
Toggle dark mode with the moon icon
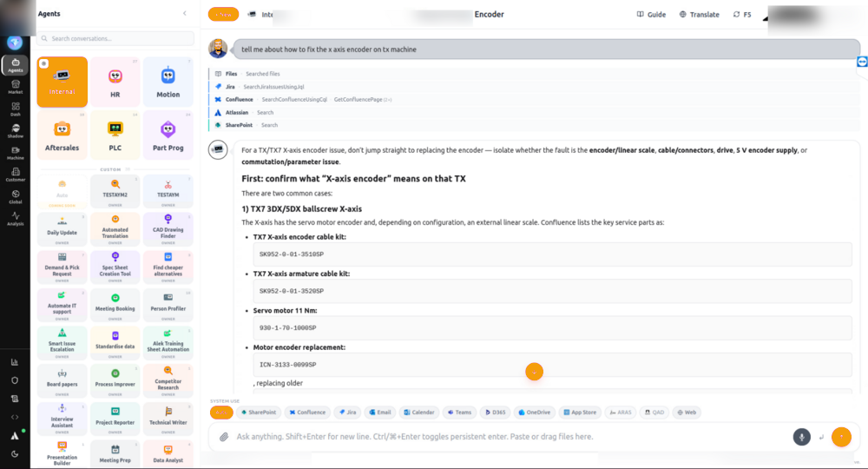15,454
